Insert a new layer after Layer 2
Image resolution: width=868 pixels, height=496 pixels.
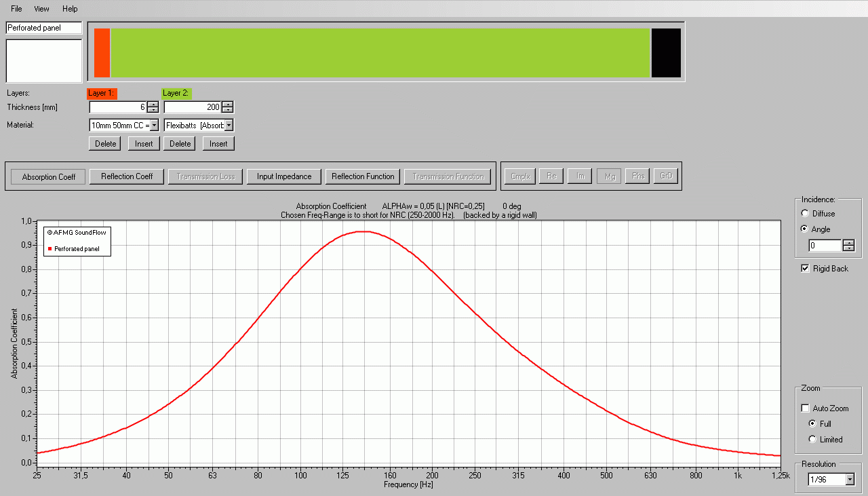218,143
